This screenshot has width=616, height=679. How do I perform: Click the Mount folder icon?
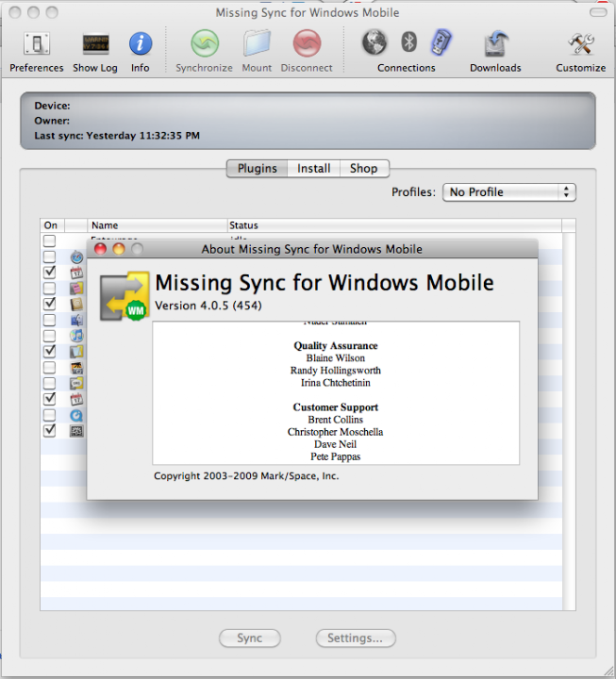coord(257,42)
